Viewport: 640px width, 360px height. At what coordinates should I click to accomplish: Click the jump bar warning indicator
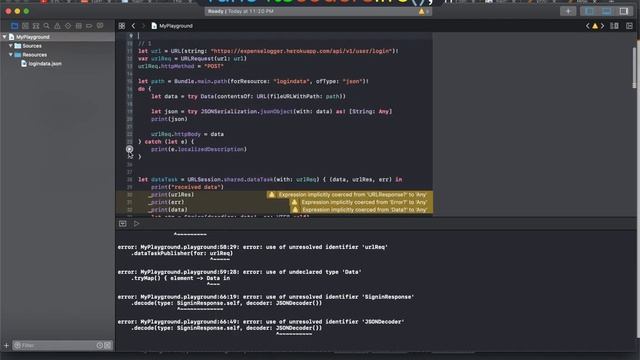(595, 26)
